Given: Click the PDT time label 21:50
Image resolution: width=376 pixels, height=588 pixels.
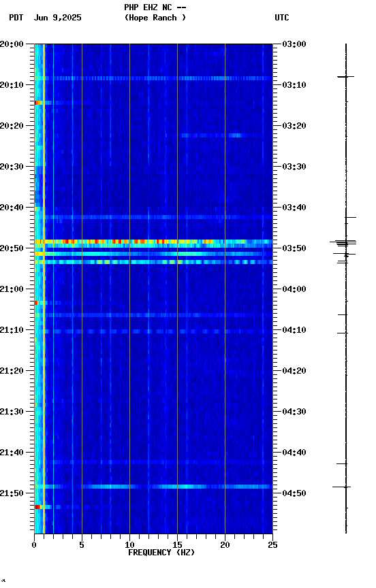Looking at the screenshot, I should (12, 493).
